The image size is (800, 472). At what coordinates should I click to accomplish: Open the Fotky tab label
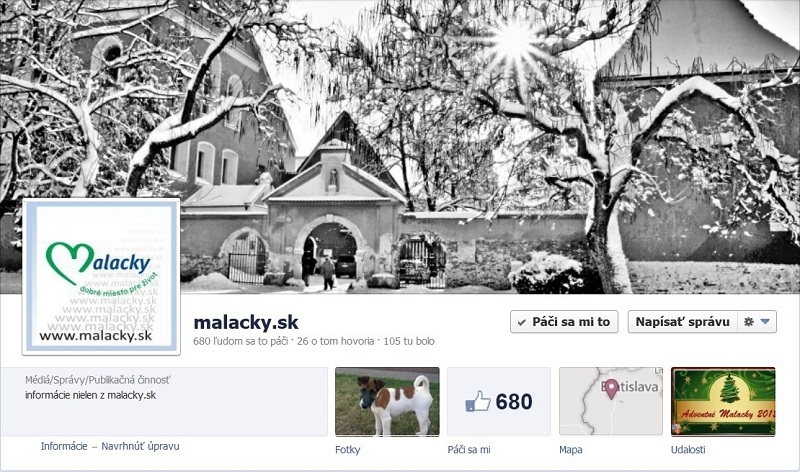347,450
